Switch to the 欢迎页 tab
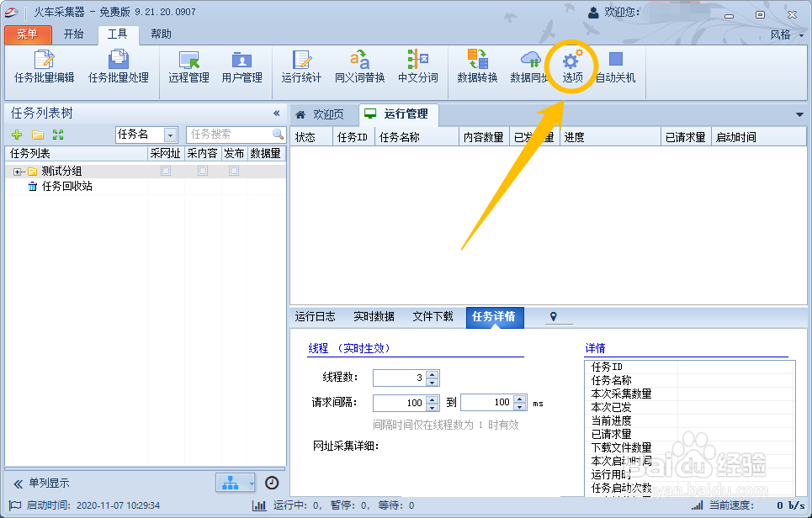Image resolution: width=812 pixels, height=518 pixels. 321,114
